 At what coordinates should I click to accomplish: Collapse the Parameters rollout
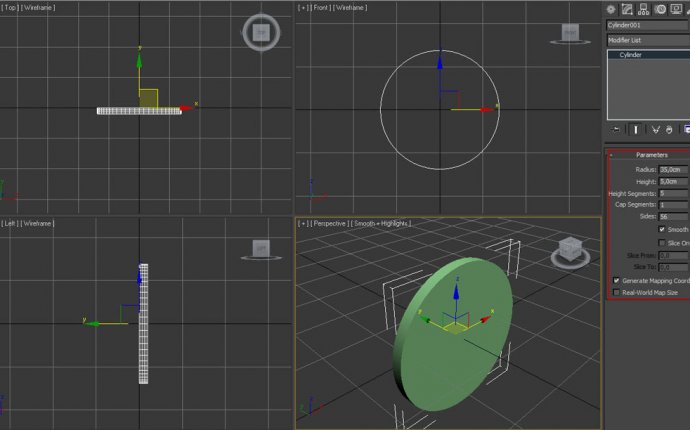[x=652, y=155]
